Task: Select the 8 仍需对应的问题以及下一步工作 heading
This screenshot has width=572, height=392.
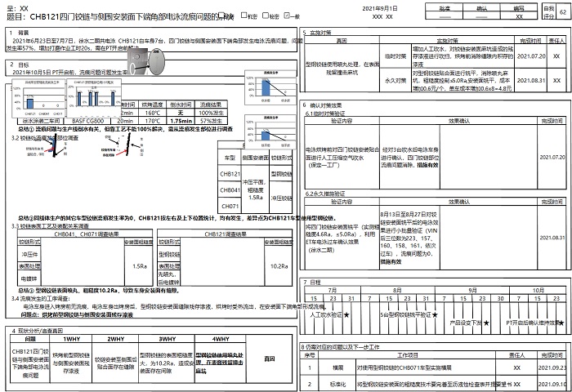Action: pyautogui.click(x=340, y=347)
